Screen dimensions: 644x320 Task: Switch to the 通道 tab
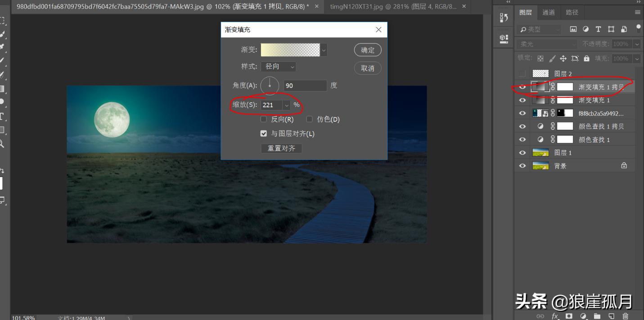pos(549,12)
